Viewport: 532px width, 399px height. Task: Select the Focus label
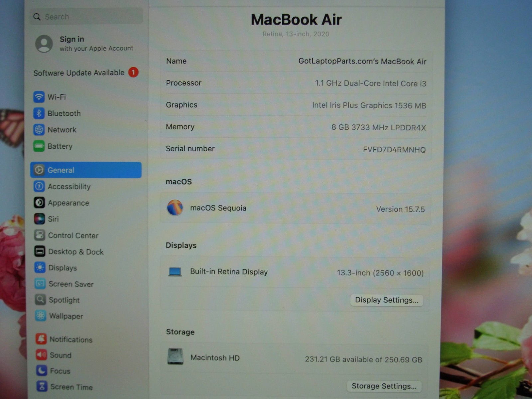60,371
